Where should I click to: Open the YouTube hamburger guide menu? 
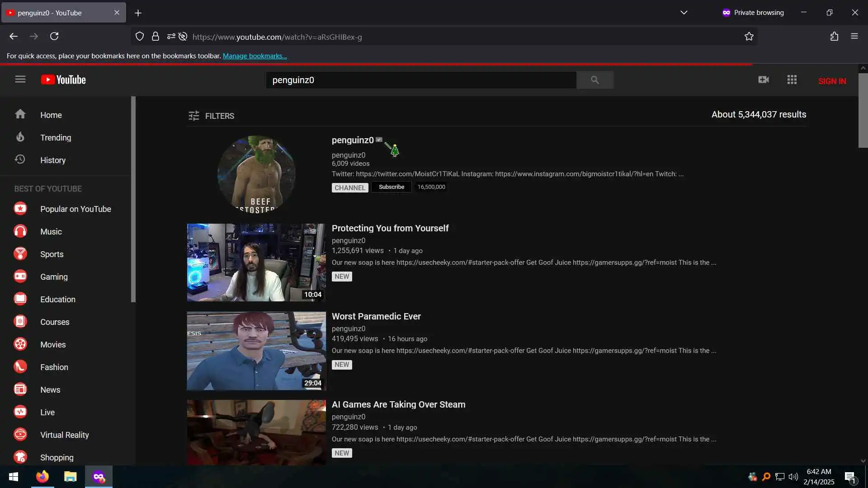pyautogui.click(x=20, y=80)
